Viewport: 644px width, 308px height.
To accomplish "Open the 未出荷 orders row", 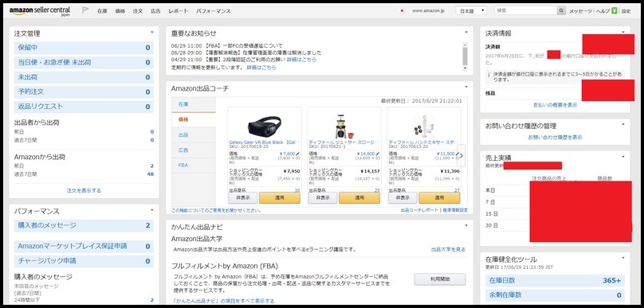I will pyautogui.click(x=84, y=77).
